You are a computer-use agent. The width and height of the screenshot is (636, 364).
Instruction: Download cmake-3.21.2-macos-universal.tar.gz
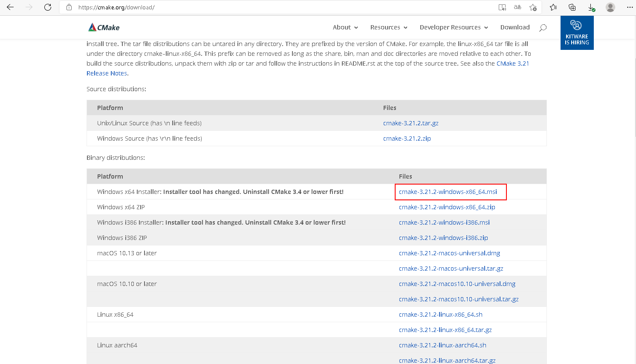tap(451, 269)
